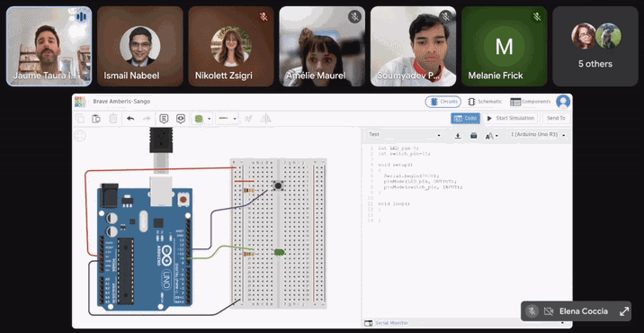This screenshot has height=333, width=644.
Task: Select Amélie Maurel's video tile
Action: point(322,46)
